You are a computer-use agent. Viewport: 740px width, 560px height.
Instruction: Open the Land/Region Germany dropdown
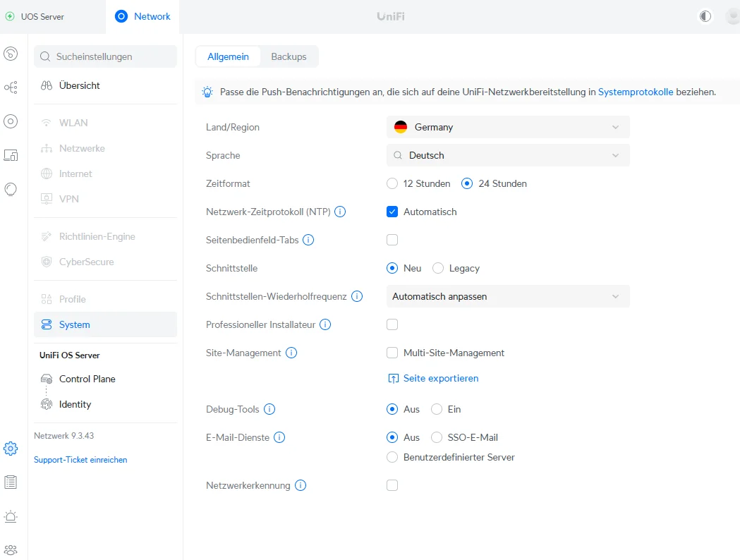coord(508,128)
